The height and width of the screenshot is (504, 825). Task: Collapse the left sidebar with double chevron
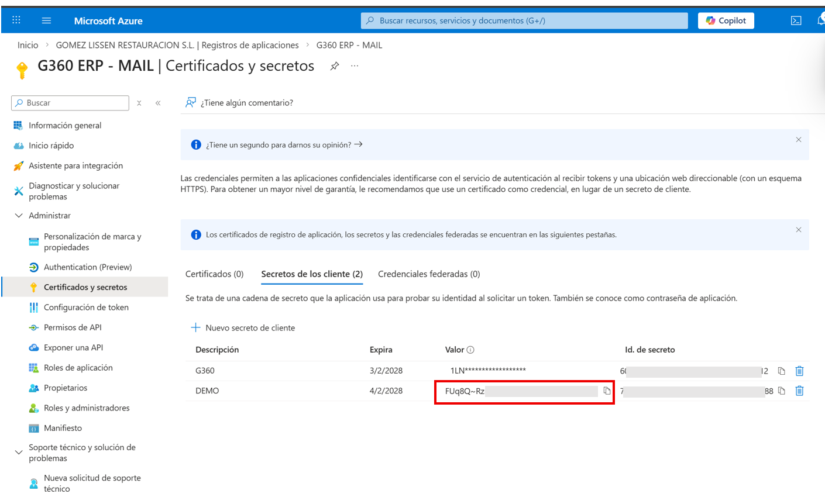158,103
